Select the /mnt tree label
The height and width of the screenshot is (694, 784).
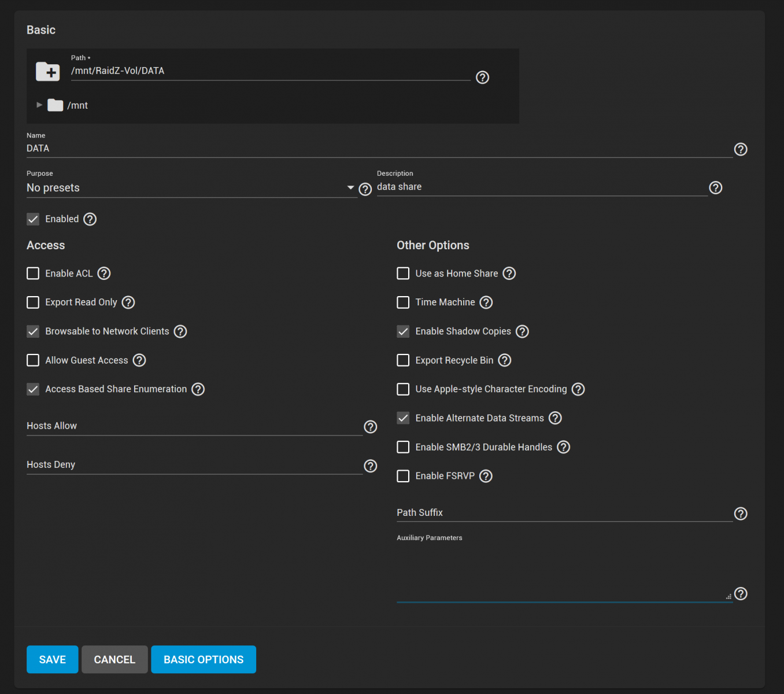77,105
